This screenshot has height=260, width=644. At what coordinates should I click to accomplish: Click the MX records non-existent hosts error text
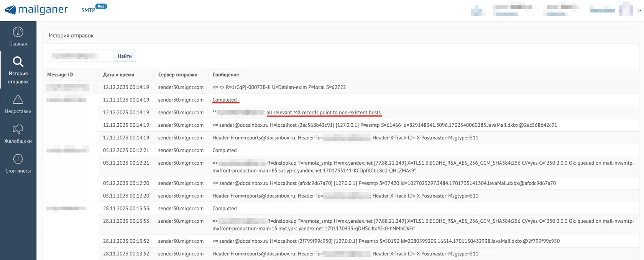pos(324,113)
